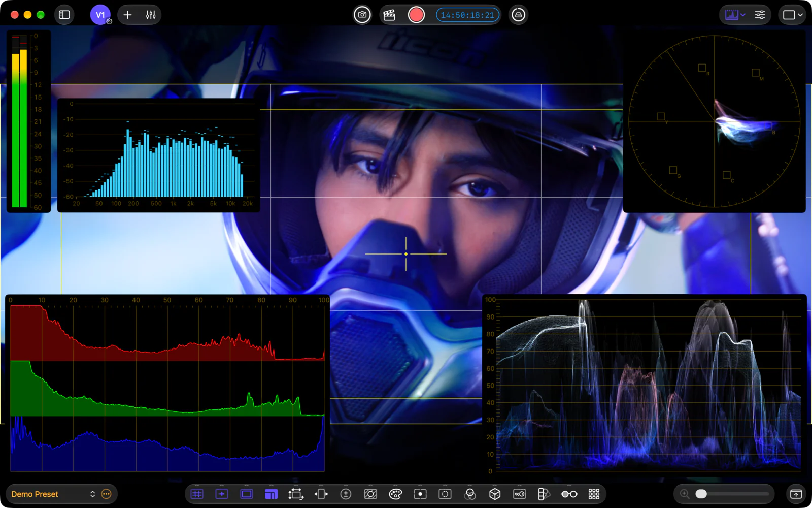The image size is (812, 508).
Task: Select the transform resize tool
Action: 296,494
